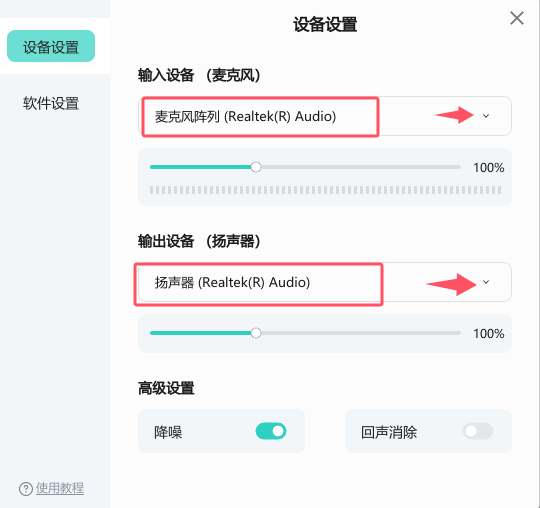Select the 麦克风阵列 (Realtek(R) Audio) input box
540x508 pixels.
[x=325, y=116]
